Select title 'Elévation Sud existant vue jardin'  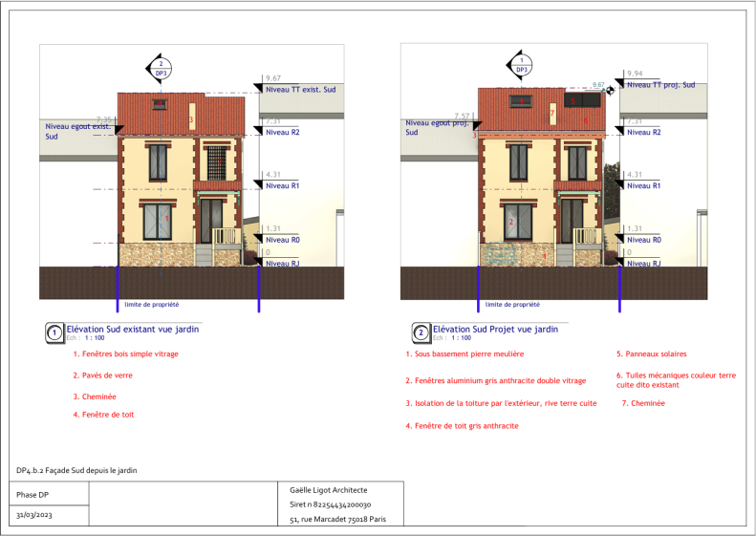point(133,330)
